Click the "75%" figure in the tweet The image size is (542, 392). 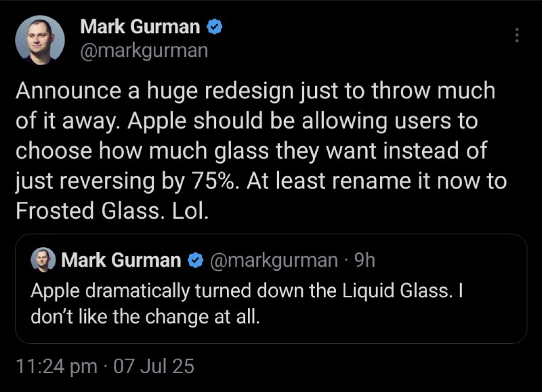[x=213, y=181]
